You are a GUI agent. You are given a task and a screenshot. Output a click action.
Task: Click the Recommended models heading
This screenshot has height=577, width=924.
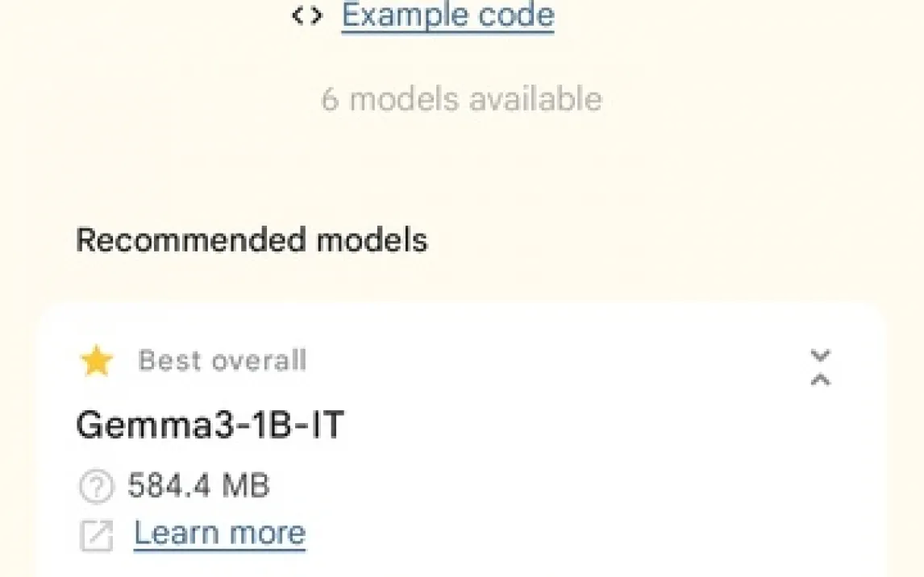click(x=252, y=240)
